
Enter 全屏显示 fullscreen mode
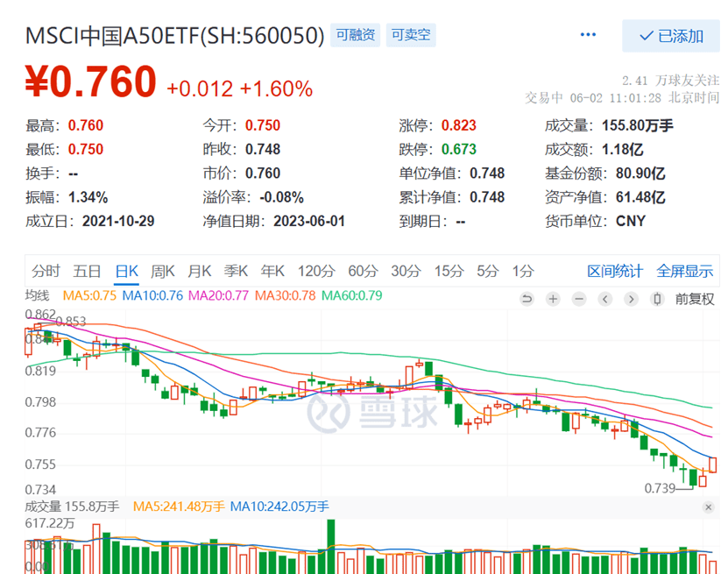pyautogui.click(x=686, y=272)
